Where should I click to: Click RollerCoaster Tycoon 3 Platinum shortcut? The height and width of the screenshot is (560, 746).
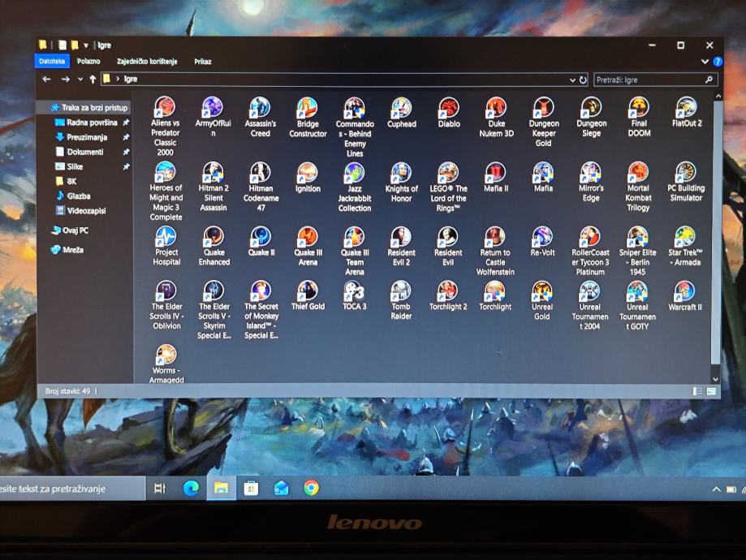pos(590,251)
